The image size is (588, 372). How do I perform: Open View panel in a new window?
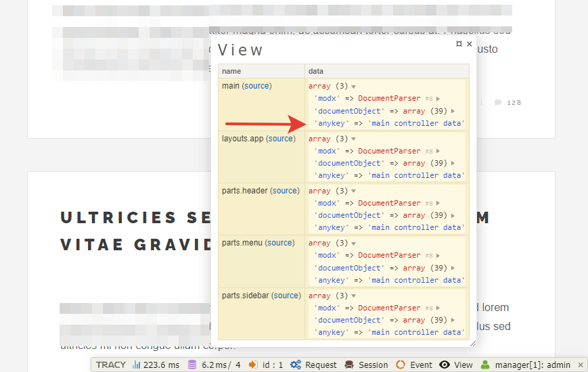tap(459, 43)
